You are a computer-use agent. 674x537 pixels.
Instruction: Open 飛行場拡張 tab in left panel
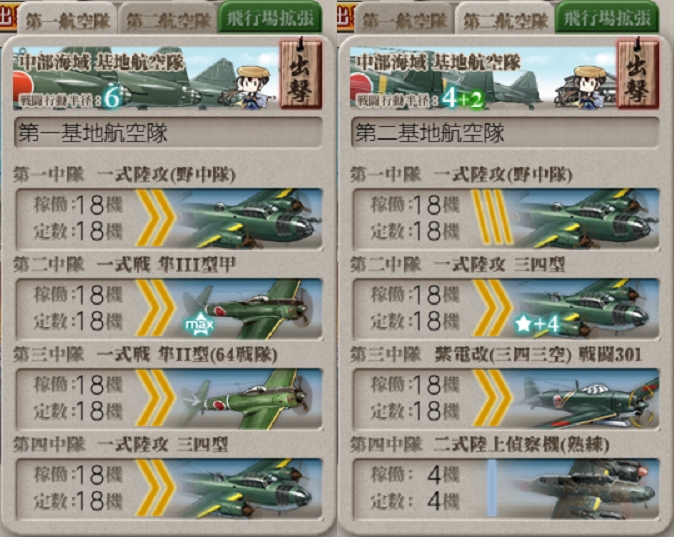[270, 18]
